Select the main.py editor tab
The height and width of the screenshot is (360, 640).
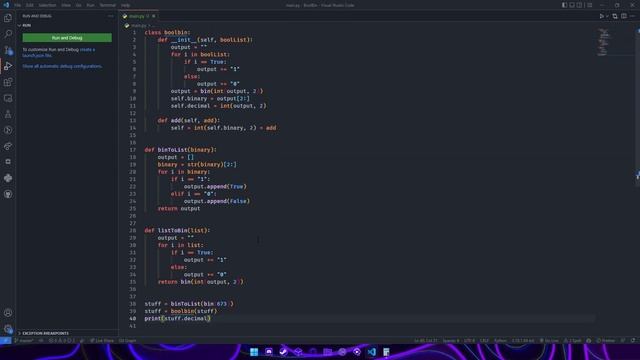tap(139, 16)
